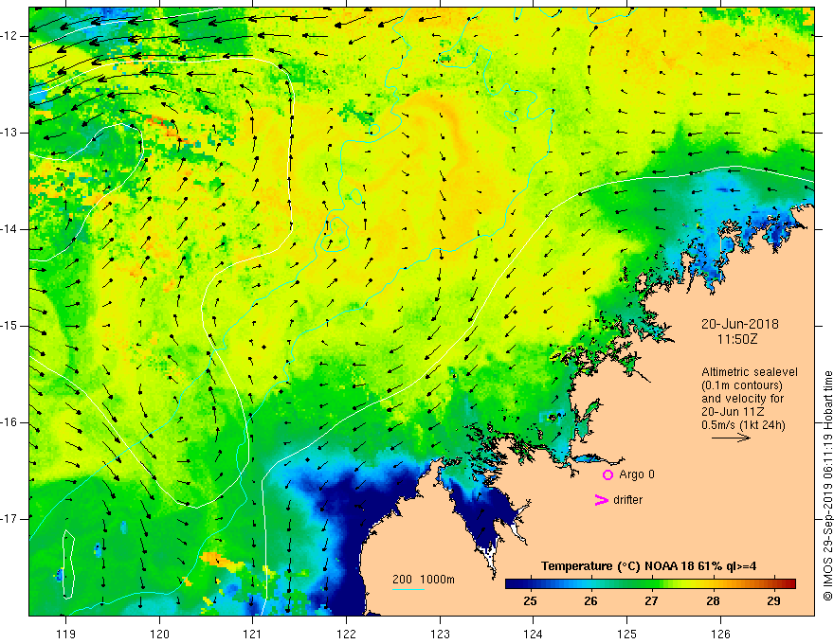
Task: Click the 'Argo 0' legend label
Action: click(637, 474)
